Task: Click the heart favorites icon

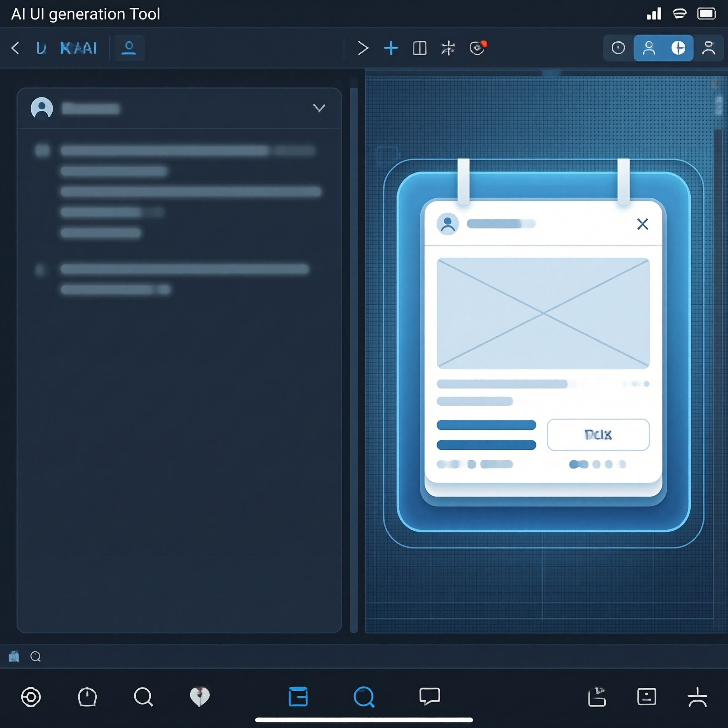Action: [x=200, y=697]
